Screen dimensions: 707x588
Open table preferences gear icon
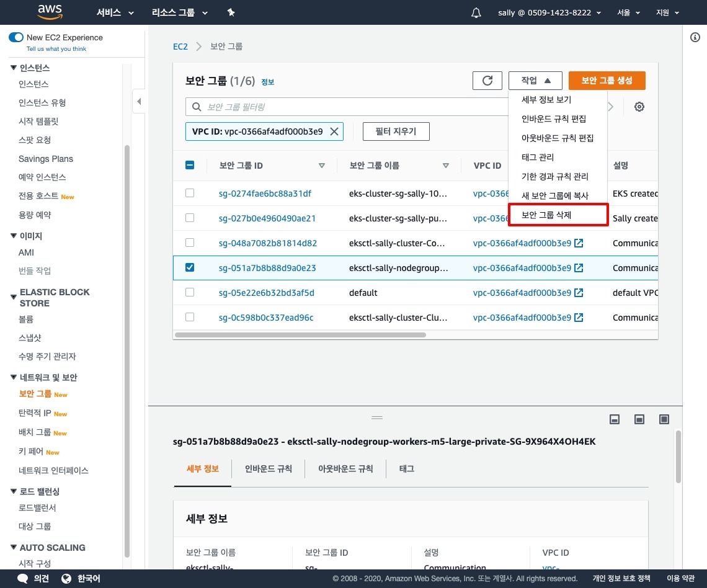pos(639,107)
